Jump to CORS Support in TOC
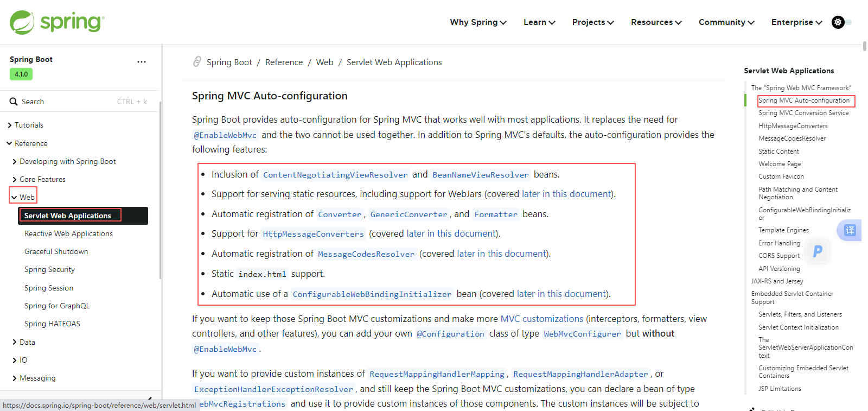This screenshot has width=868, height=411. tap(779, 256)
